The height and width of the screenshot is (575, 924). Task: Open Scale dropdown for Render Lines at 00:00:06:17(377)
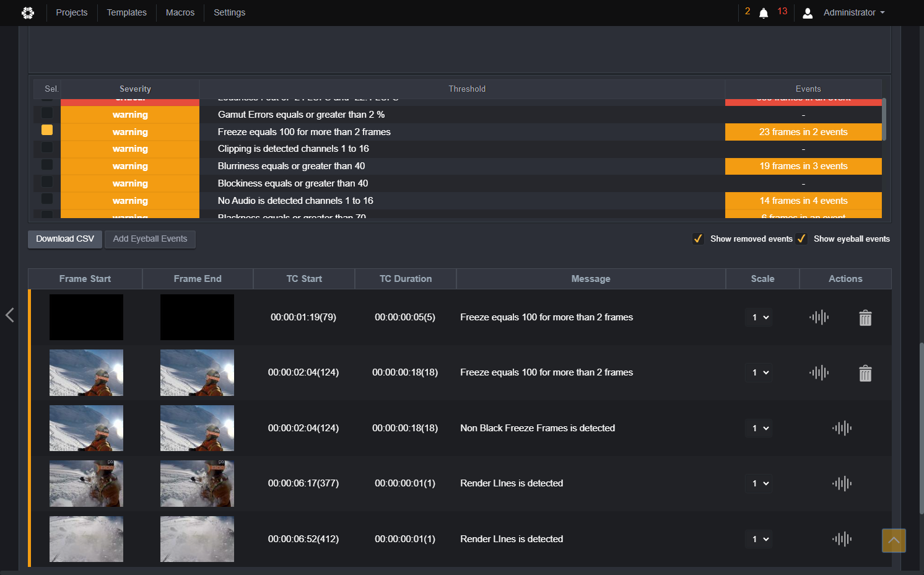(759, 483)
